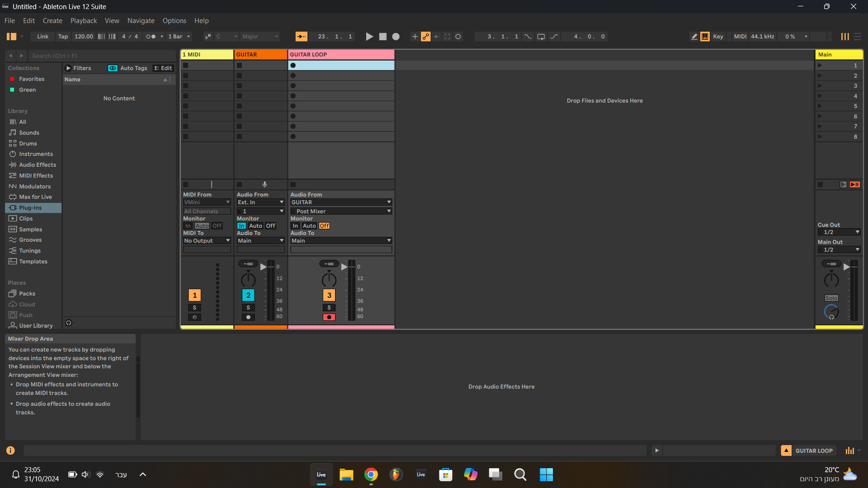Screen dimensions: 868x488
Task: Click the Stop transport button
Action: pos(383,37)
